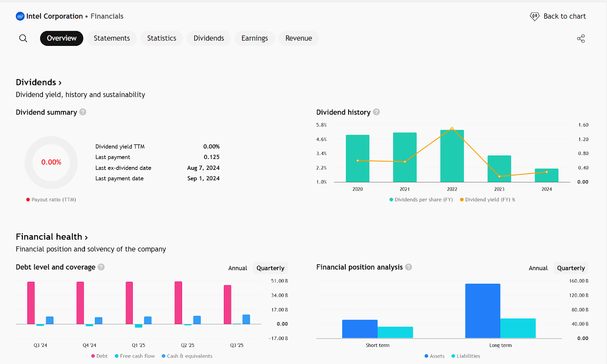Viewport: 607px width, 364px height.
Task: Open Dividend summary help question icon
Action: 83,112
